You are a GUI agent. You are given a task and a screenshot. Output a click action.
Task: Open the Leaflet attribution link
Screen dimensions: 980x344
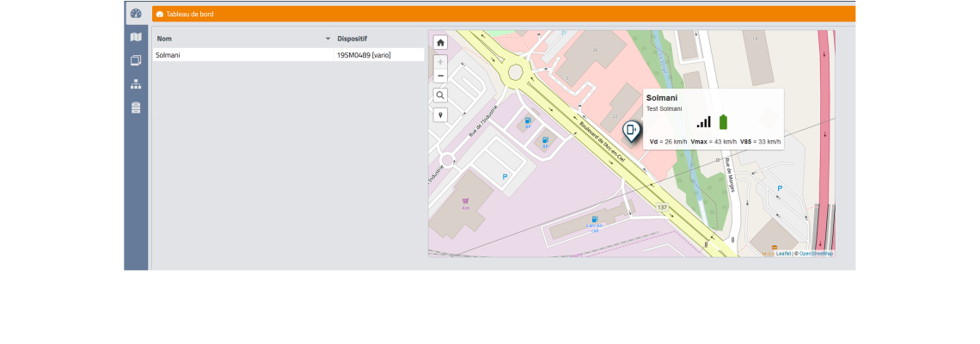click(x=784, y=254)
